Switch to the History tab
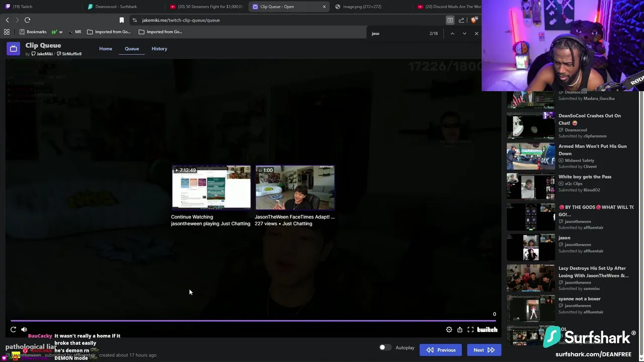Image resolution: width=644 pixels, height=362 pixels. (x=159, y=49)
